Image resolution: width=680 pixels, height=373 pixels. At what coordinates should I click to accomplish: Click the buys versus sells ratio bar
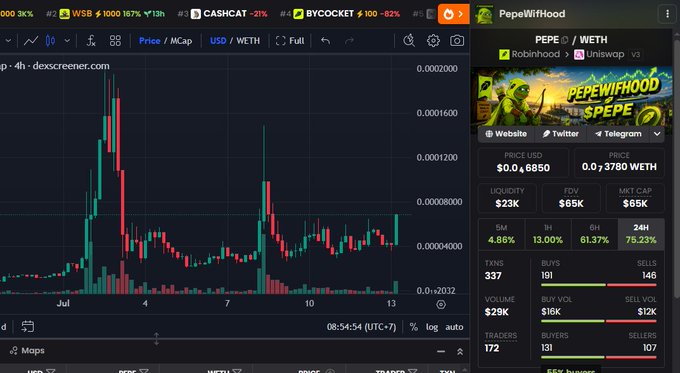598,285
